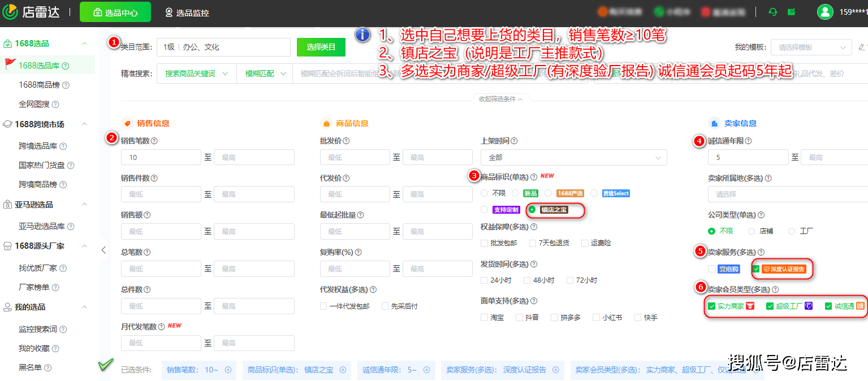Select the 店铺 company type option

click(x=752, y=231)
